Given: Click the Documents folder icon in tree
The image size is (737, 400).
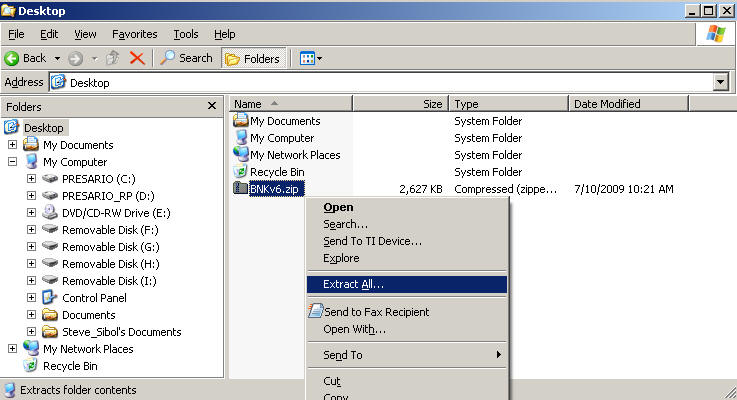Looking at the screenshot, I should point(50,314).
